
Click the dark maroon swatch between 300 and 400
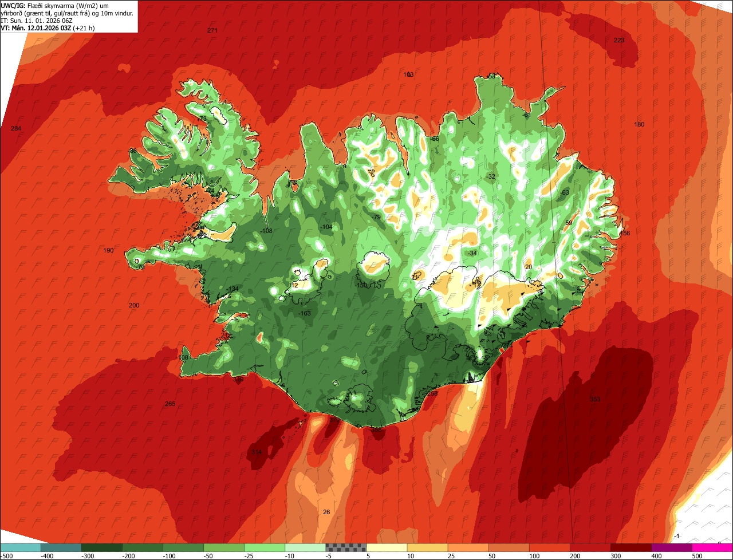(630, 547)
